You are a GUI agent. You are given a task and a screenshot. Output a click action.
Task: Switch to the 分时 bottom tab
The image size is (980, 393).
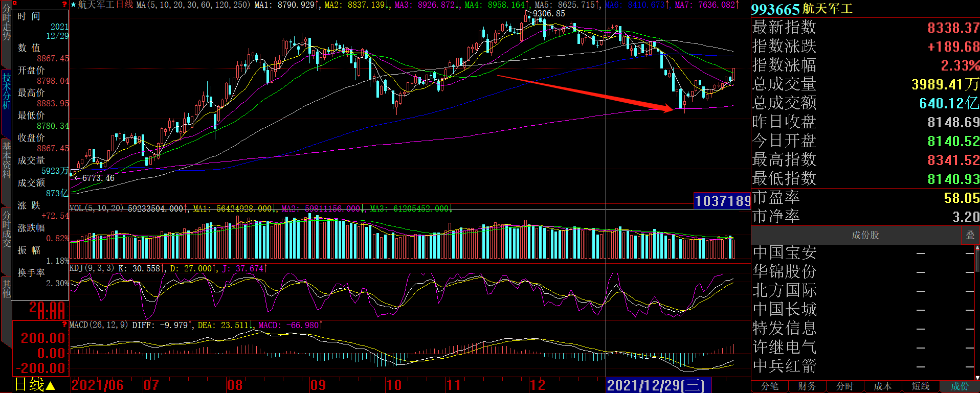(845, 386)
